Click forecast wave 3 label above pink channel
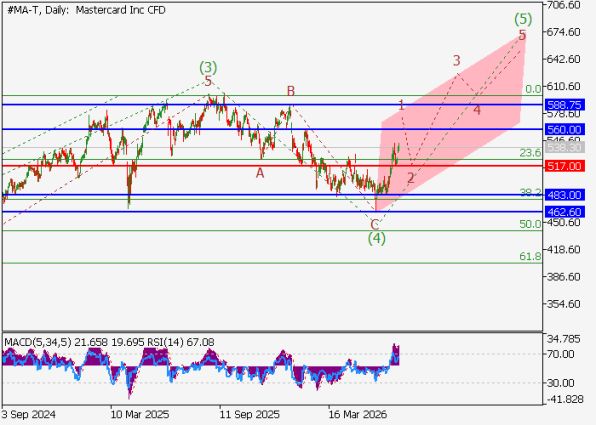The width and height of the screenshot is (596, 425). point(457,60)
